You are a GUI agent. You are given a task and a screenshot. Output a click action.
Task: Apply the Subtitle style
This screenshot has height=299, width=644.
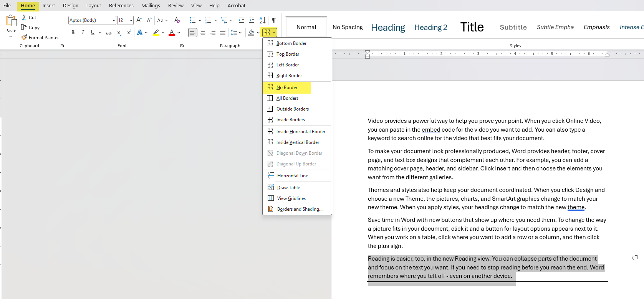pyautogui.click(x=513, y=27)
